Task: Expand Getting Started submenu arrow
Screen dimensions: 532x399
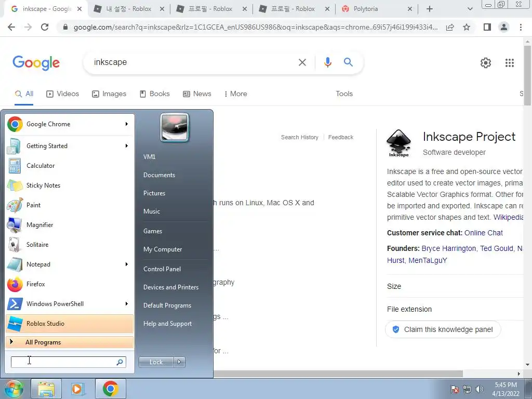Action: point(127,146)
